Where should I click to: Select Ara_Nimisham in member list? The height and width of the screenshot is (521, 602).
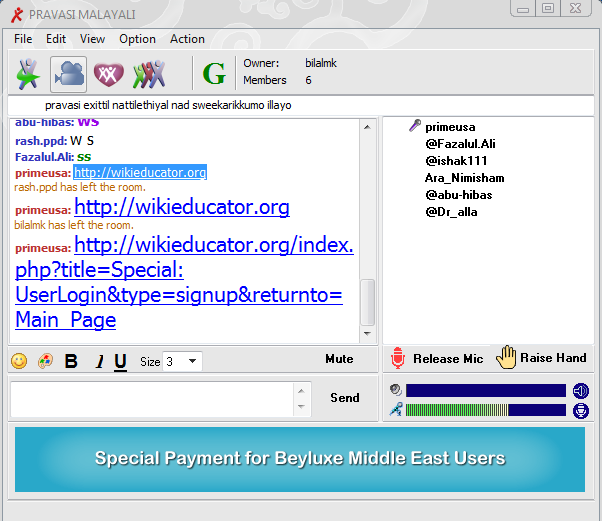pyautogui.click(x=465, y=178)
